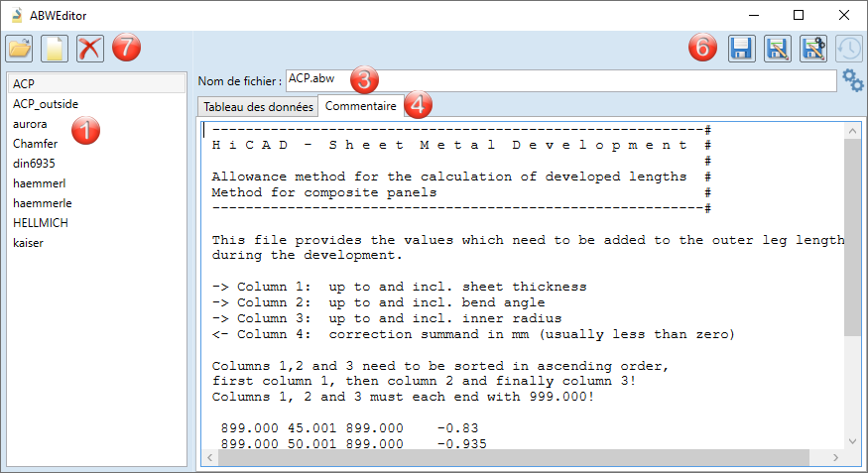The image size is (868, 473).
Task: Click the vertical scrollbar down arrow
Action: [852, 441]
